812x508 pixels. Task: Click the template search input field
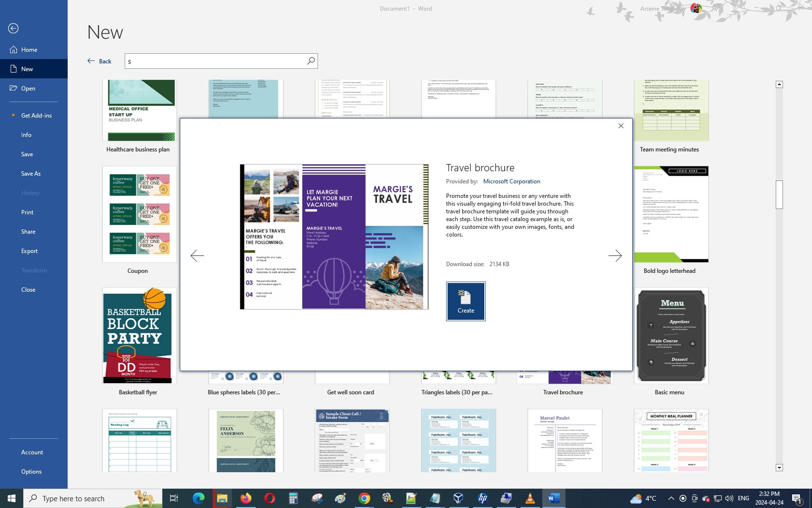215,61
